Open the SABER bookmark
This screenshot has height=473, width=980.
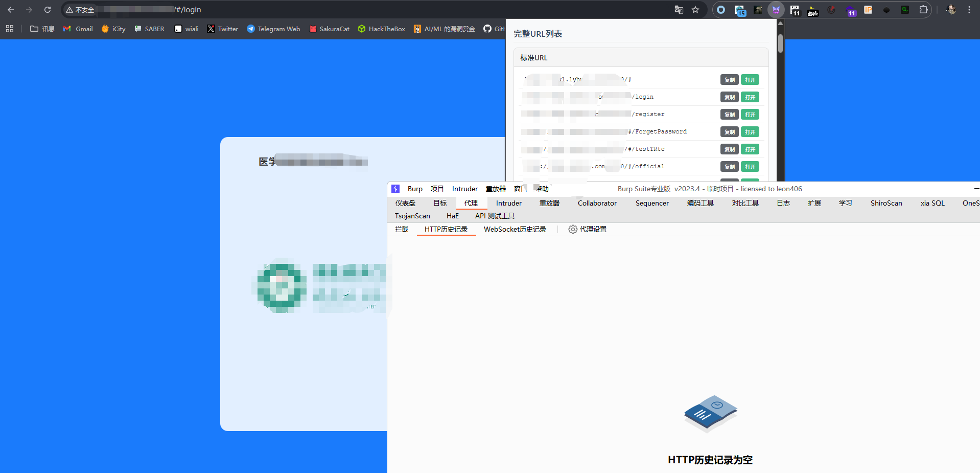(149, 29)
